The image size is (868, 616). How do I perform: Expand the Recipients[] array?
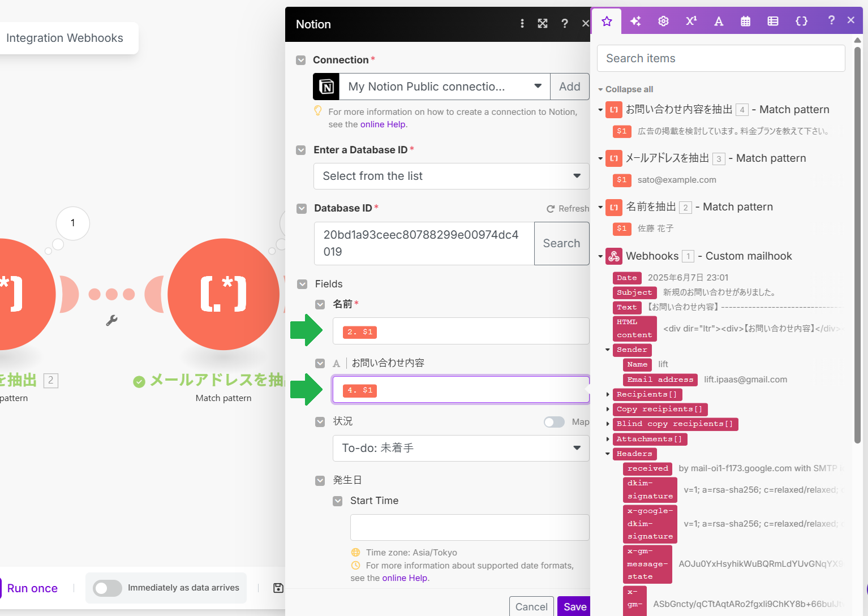coord(608,394)
